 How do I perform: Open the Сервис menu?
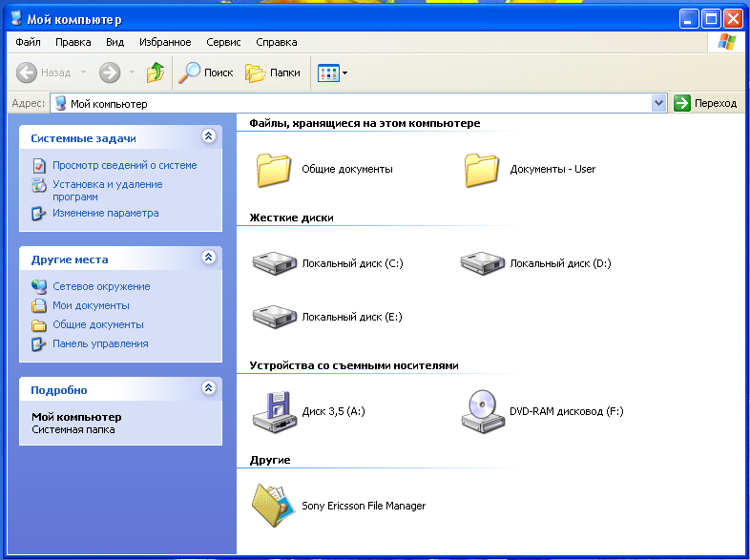tap(223, 42)
